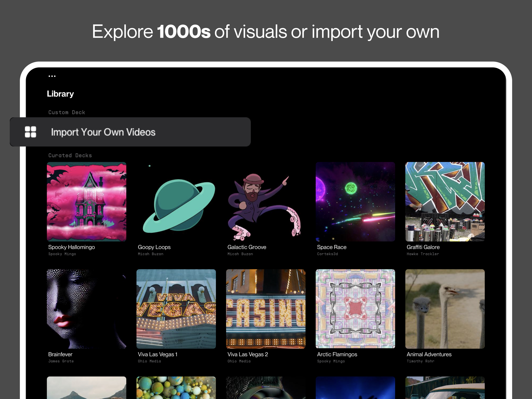The height and width of the screenshot is (399, 532).
Task: Open the Arctic Flamingos kaleidoscope thumbnail
Action: 355,309
